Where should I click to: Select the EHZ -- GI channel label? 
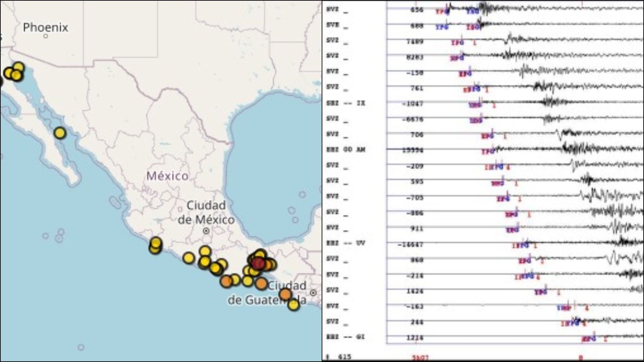click(346, 337)
